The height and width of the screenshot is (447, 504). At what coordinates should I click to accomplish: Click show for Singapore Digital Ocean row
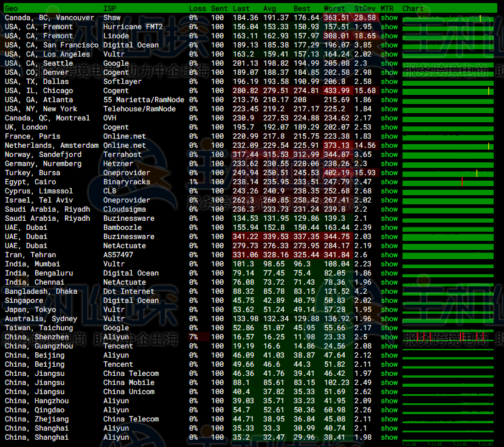(389, 300)
